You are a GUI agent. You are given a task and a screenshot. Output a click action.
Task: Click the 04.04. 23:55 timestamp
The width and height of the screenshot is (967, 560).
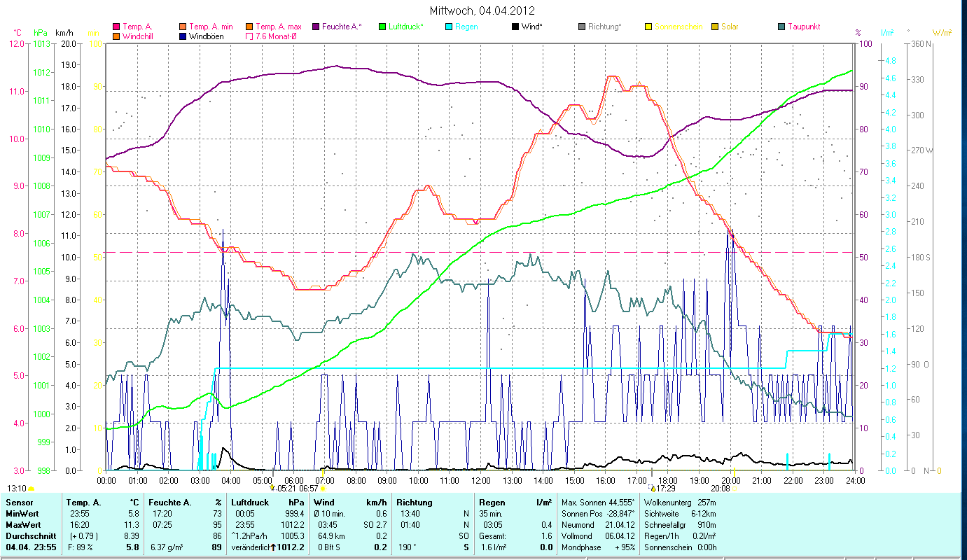click(x=31, y=547)
